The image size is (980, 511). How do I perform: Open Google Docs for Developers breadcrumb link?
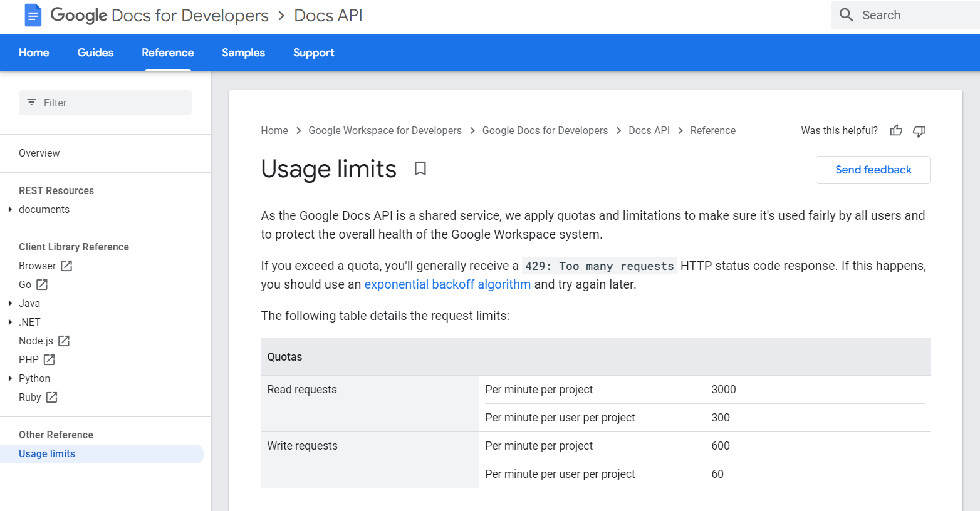point(545,130)
